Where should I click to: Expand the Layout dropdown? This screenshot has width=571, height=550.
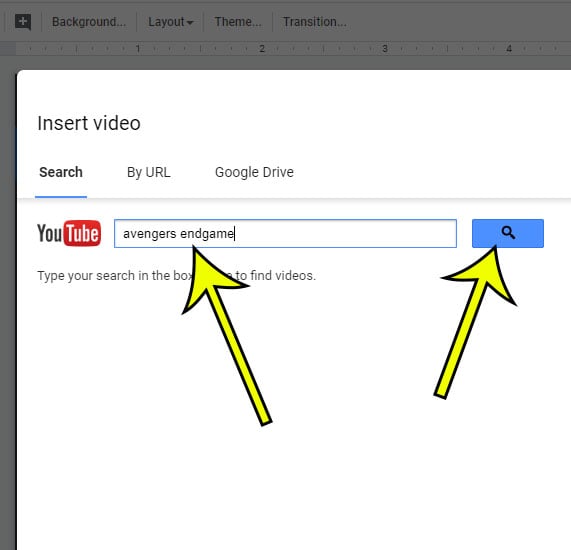[x=170, y=22]
